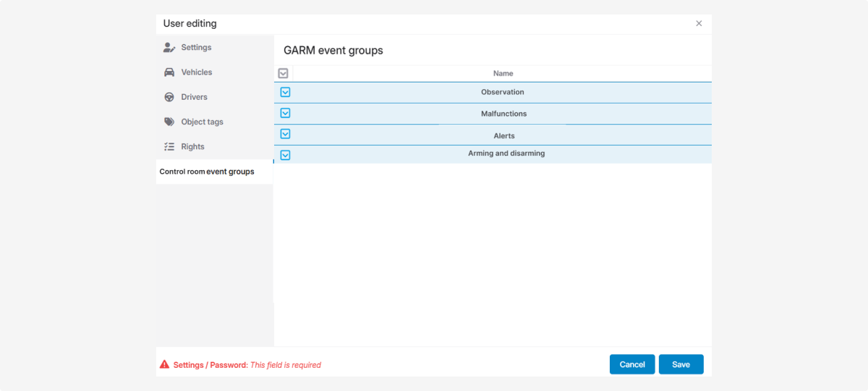
Task: Toggle the Arming and disarming checkbox
Action: 285,155
